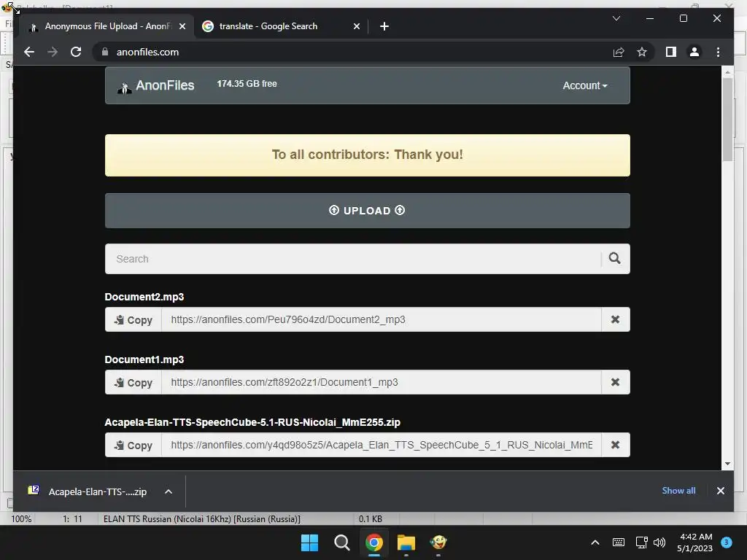The width and height of the screenshot is (747, 560).
Task: View site info lock icon
Action: (x=105, y=52)
